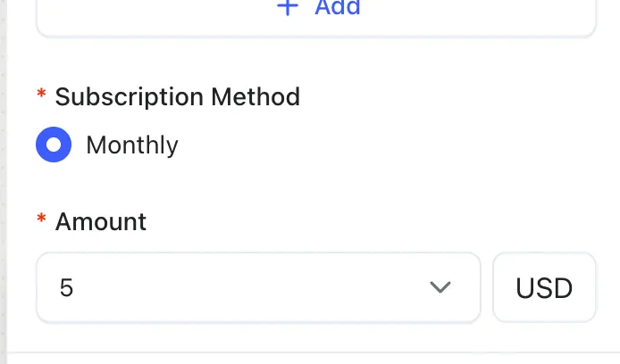
Task: Click the divider line below the Amount row
Action: point(313,352)
